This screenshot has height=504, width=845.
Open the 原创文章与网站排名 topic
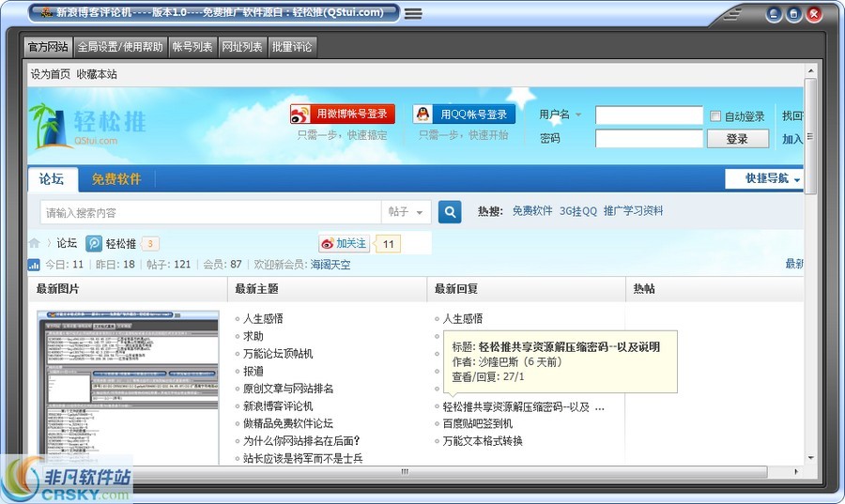click(288, 389)
